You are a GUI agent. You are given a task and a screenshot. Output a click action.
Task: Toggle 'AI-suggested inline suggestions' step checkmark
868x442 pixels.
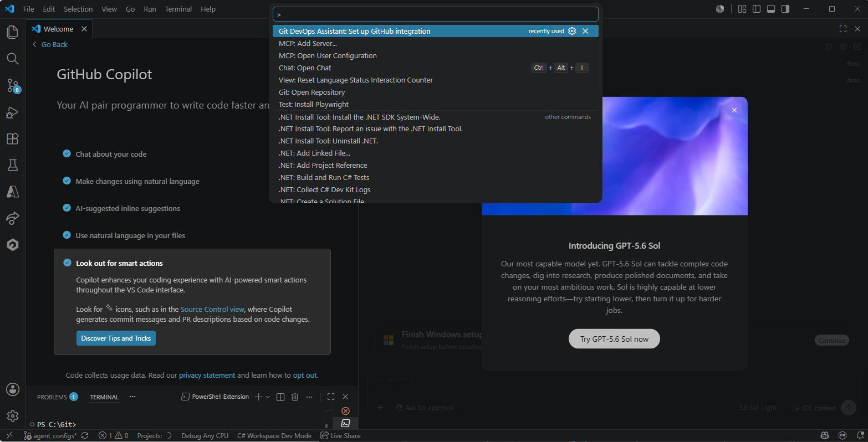pos(67,208)
